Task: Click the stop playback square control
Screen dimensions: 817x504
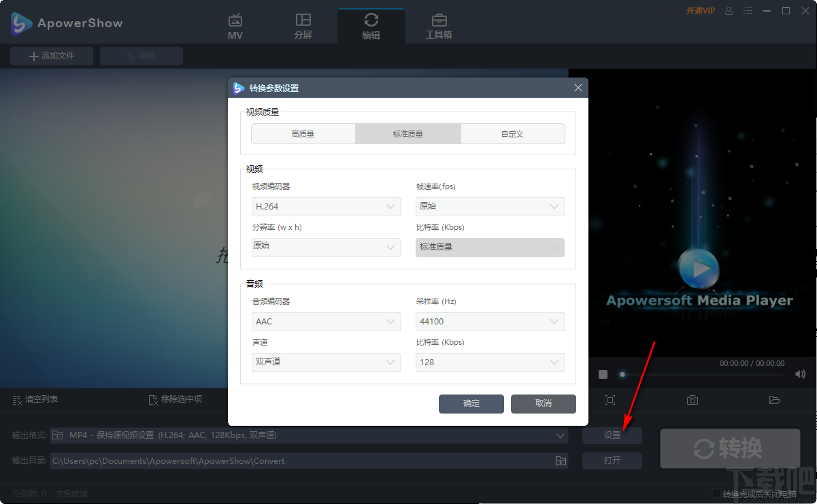Action: tap(602, 373)
